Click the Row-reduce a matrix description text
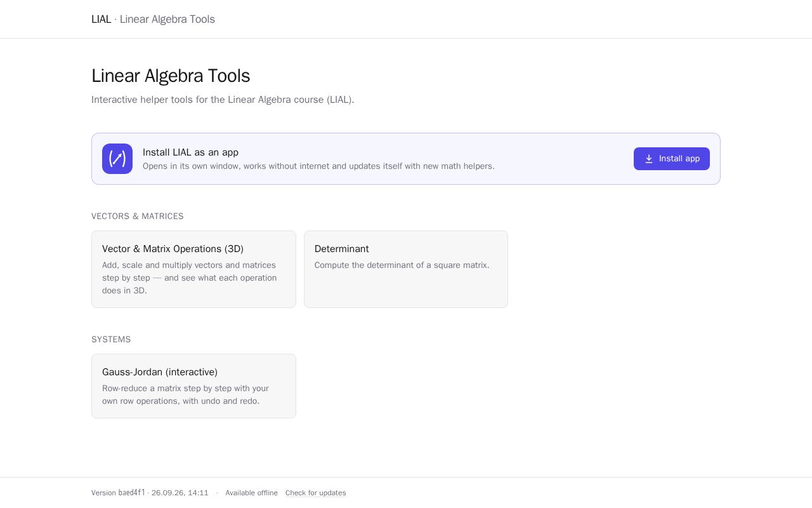The width and height of the screenshot is (812, 508). 185,394
